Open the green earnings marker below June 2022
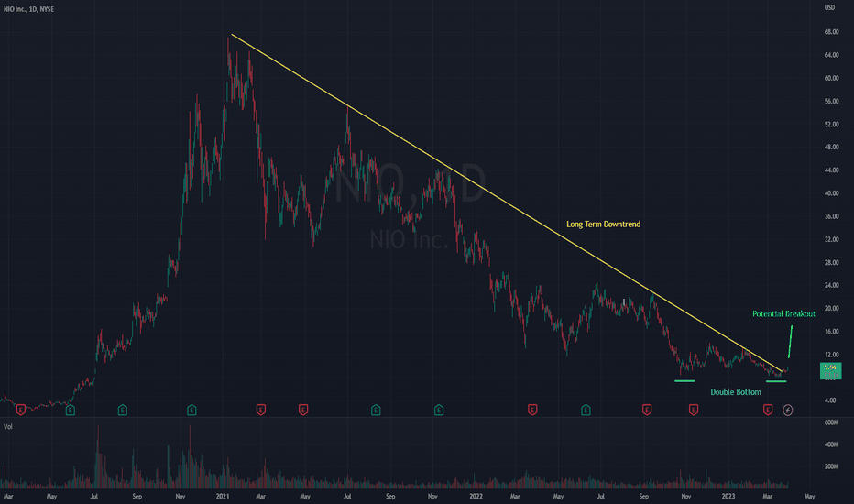The height and width of the screenshot is (504, 854). click(586, 410)
